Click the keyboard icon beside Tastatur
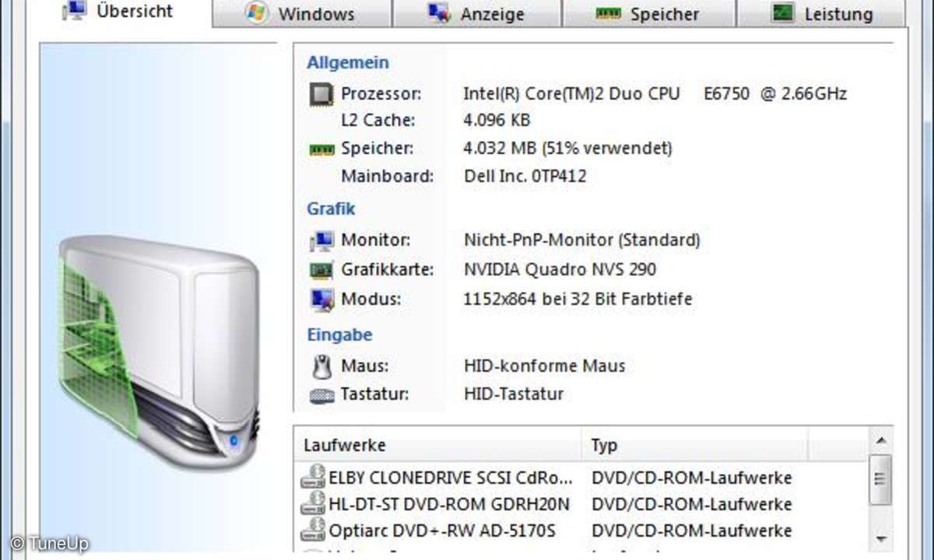 pyautogui.click(x=321, y=395)
